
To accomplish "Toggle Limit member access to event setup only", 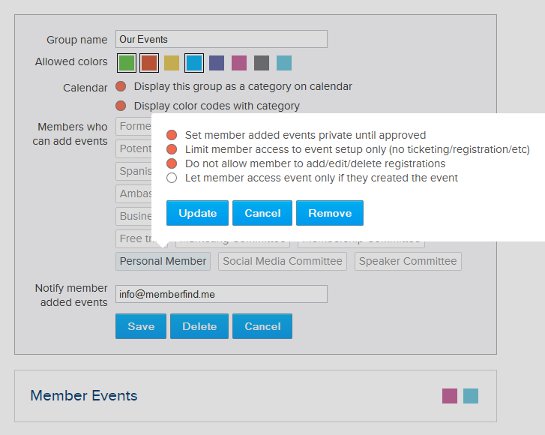I will tap(171, 149).
